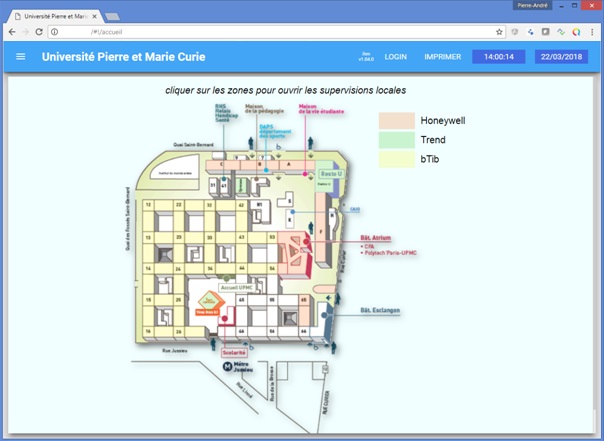Click the dark square extension icon
The height and width of the screenshot is (441, 604).
[545, 32]
